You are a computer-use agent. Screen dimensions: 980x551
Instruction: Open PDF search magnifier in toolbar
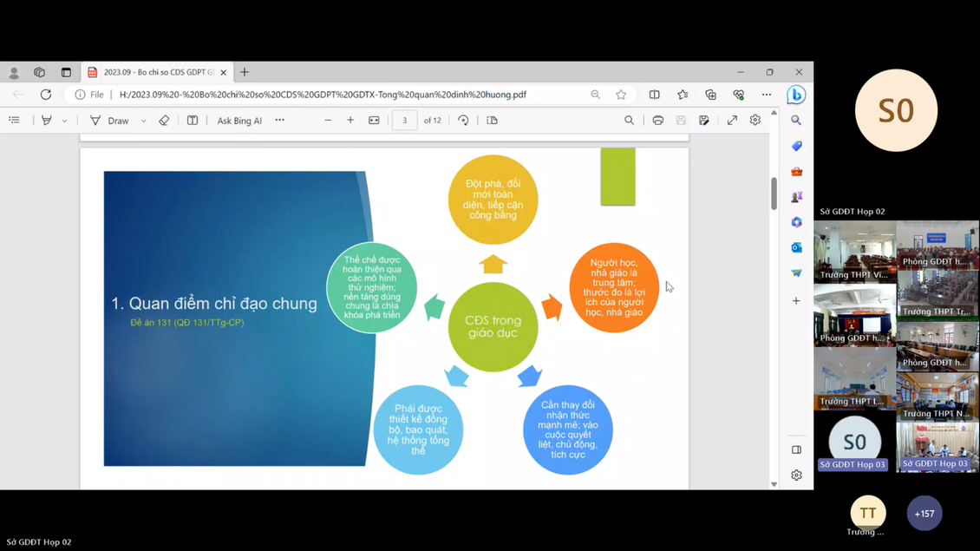tap(629, 121)
